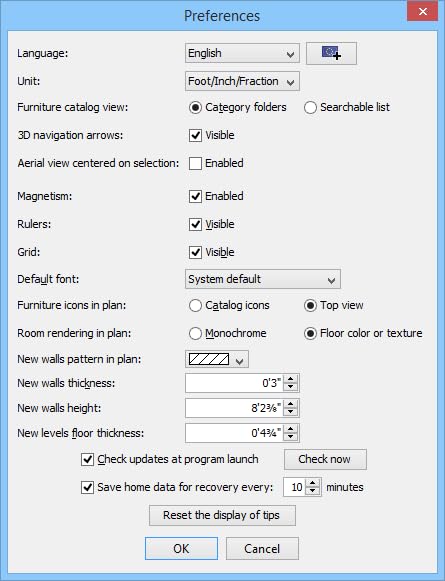Select Searchable list catalog view

(x=310, y=107)
